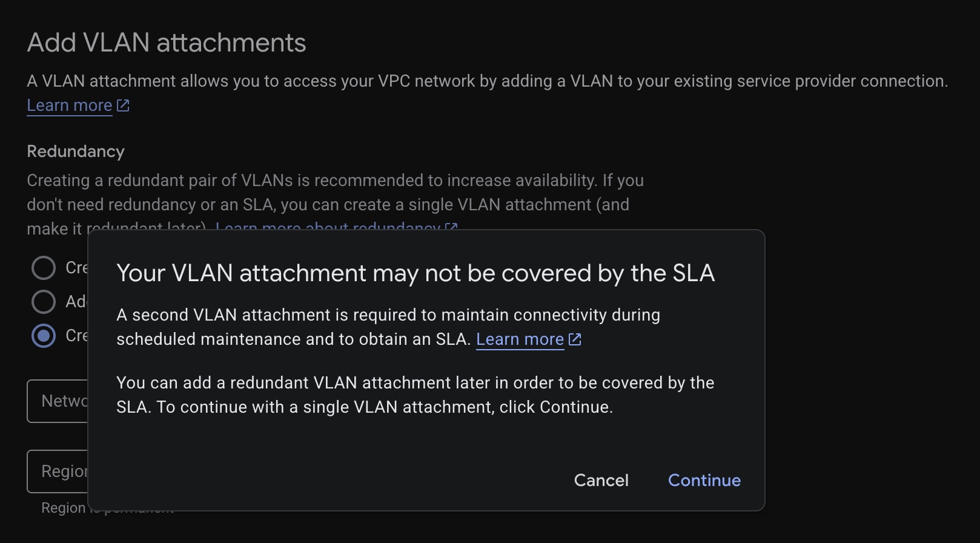This screenshot has width=980, height=543.
Task: Click the label text of the first radio option
Action: pyautogui.click(x=77, y=268)
